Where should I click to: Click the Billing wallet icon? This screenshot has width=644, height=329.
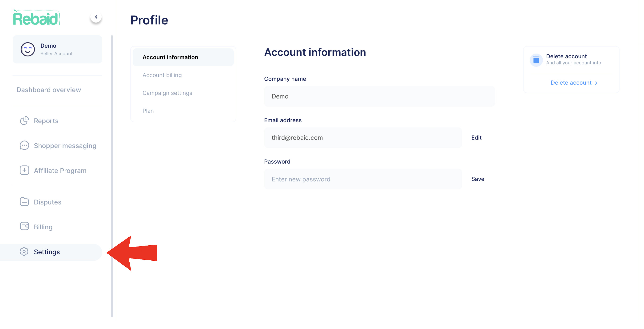click(x=24, y=226)
